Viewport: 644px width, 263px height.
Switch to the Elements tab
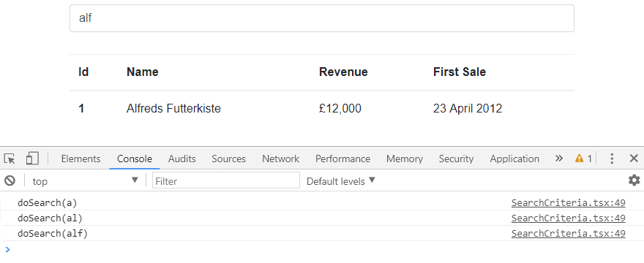point(80,159)
